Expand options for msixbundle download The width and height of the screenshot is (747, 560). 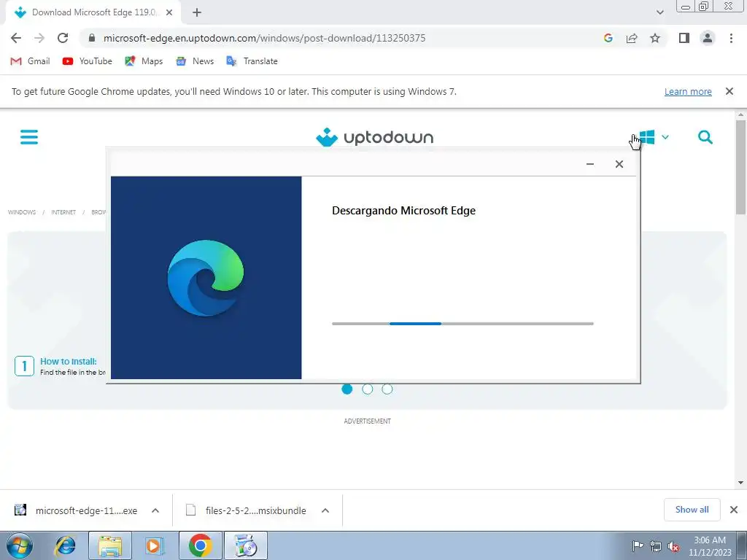point(325,510)
